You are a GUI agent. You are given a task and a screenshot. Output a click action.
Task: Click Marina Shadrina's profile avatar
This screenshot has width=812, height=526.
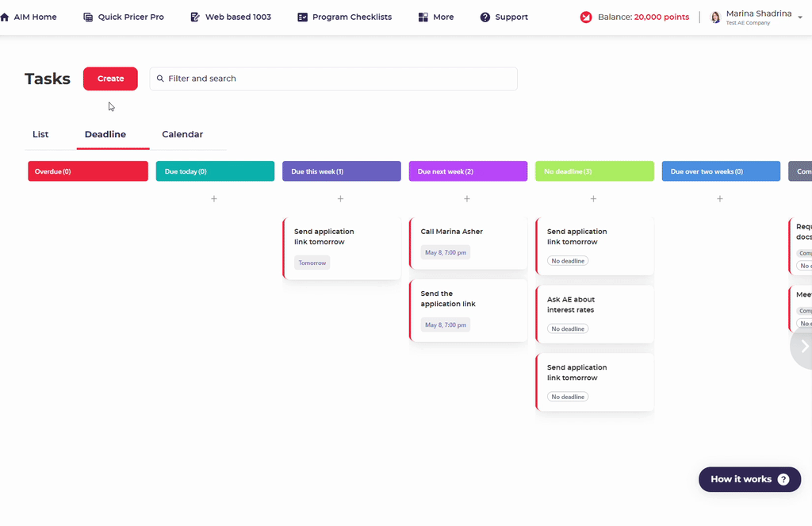715,17
